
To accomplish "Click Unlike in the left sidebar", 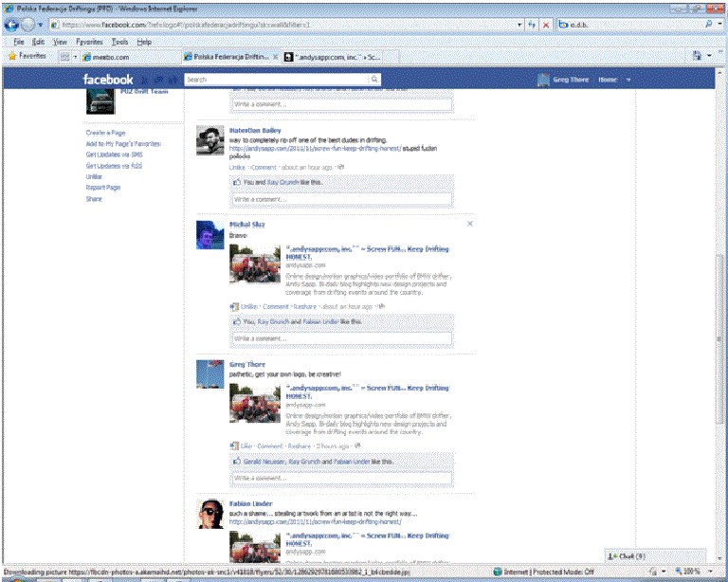I will pos(94,177).
